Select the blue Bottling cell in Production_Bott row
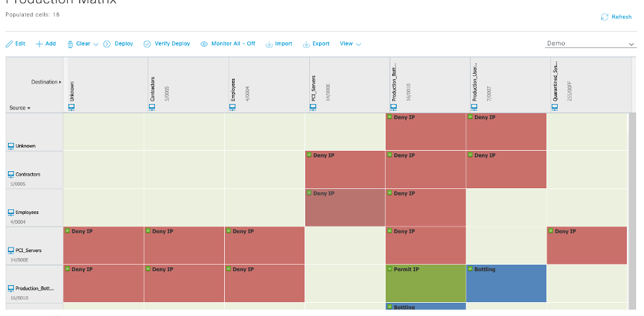Viewport: 644px width, 316px height. [x=506, y=284]
